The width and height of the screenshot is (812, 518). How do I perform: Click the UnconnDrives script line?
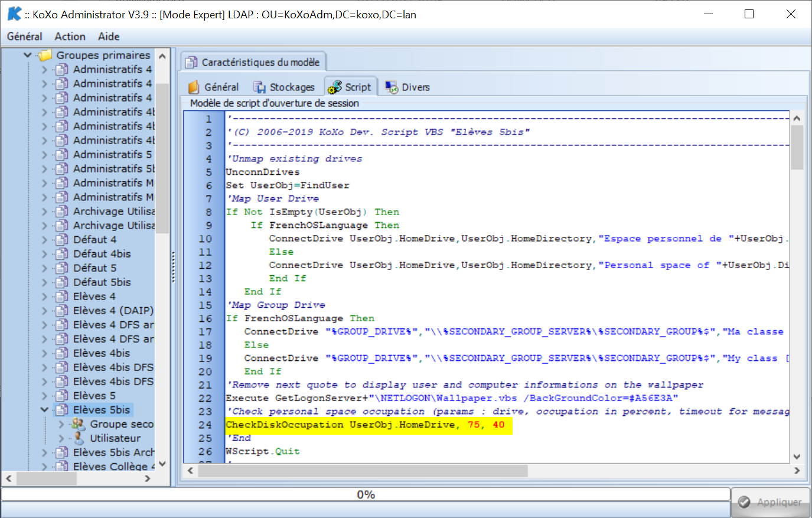coord(263,172)
